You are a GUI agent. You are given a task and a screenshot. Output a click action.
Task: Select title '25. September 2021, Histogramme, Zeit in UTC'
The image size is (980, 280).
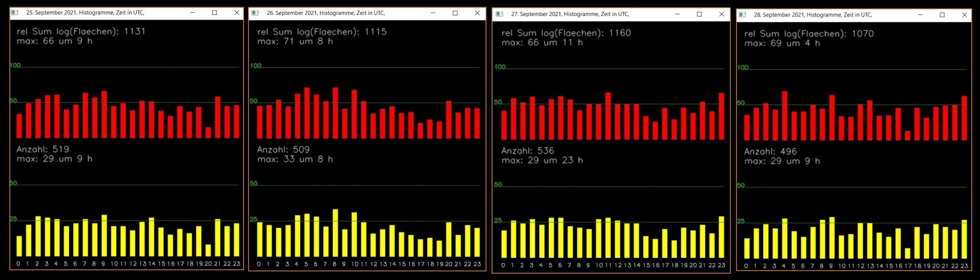click(85, 12)
